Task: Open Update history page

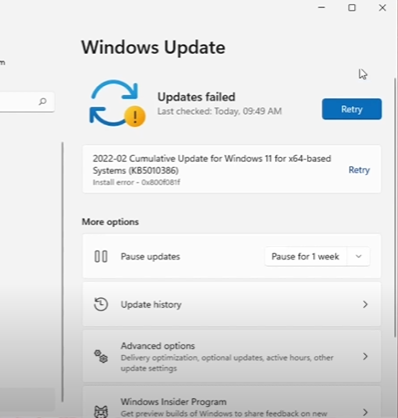Action: pyautogui.click(x=231, y=304)
